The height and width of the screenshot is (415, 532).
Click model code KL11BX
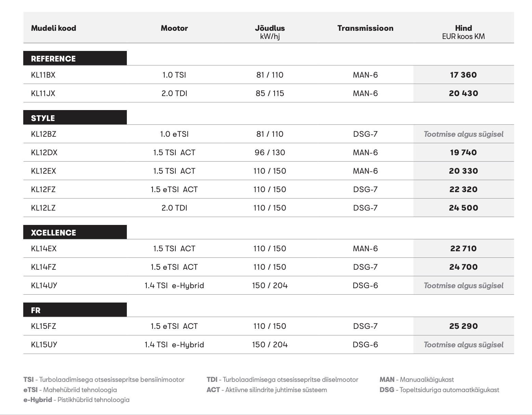(x=43, y=75)
